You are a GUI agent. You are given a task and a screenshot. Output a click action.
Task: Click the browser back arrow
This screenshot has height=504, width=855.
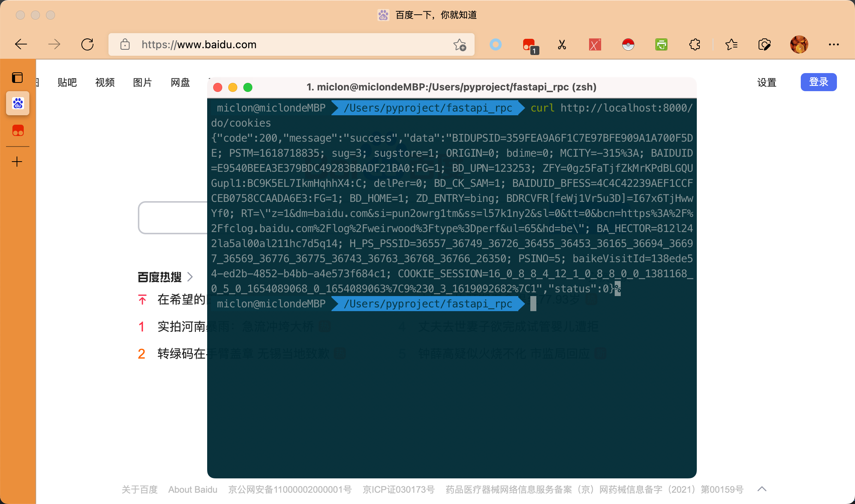21,44
